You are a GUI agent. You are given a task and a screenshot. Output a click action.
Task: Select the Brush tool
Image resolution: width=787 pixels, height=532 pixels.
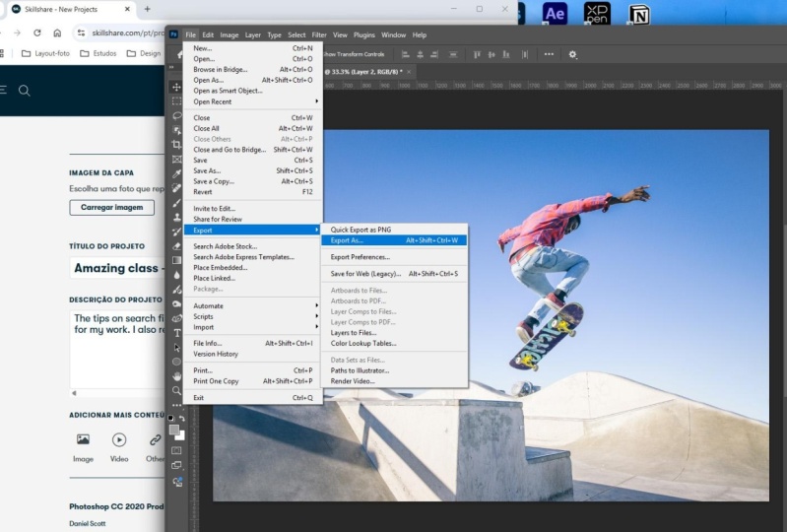tap(176, 203)
